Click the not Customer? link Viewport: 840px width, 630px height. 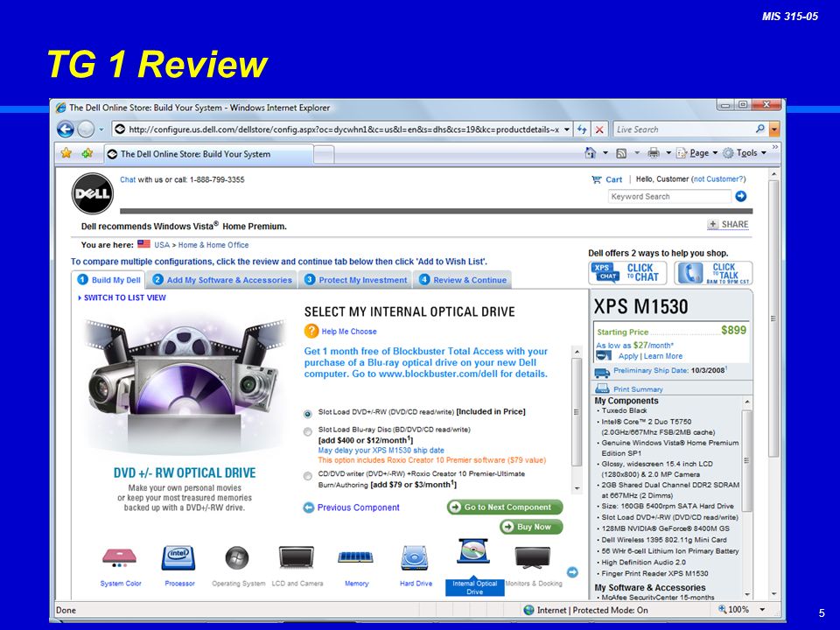pos(718,178)
